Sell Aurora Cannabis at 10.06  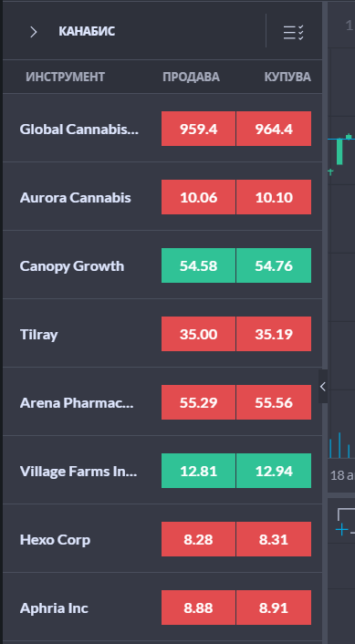tap(198, 197)
